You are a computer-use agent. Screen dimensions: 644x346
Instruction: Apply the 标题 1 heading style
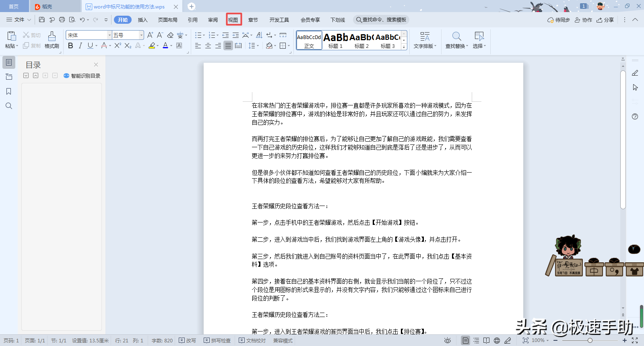tap(335, 40)
